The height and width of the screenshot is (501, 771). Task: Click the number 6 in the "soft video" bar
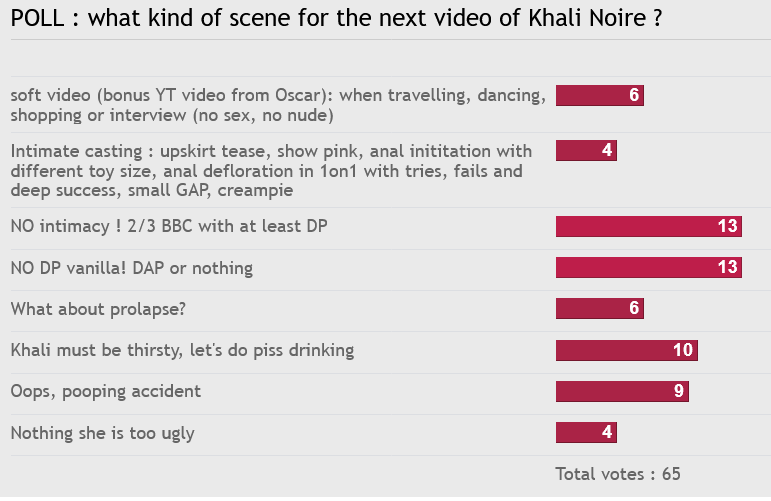[634, 96]
